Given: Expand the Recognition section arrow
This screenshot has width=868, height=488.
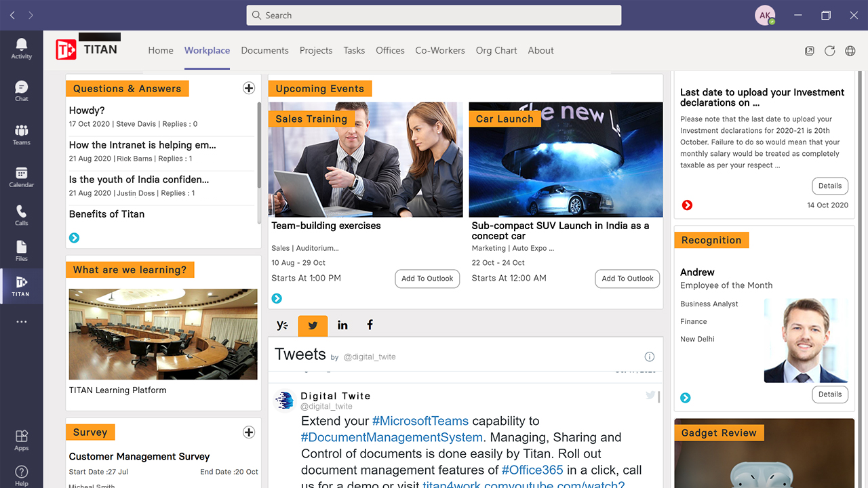Looking at the screenshot, I should 685,398.
